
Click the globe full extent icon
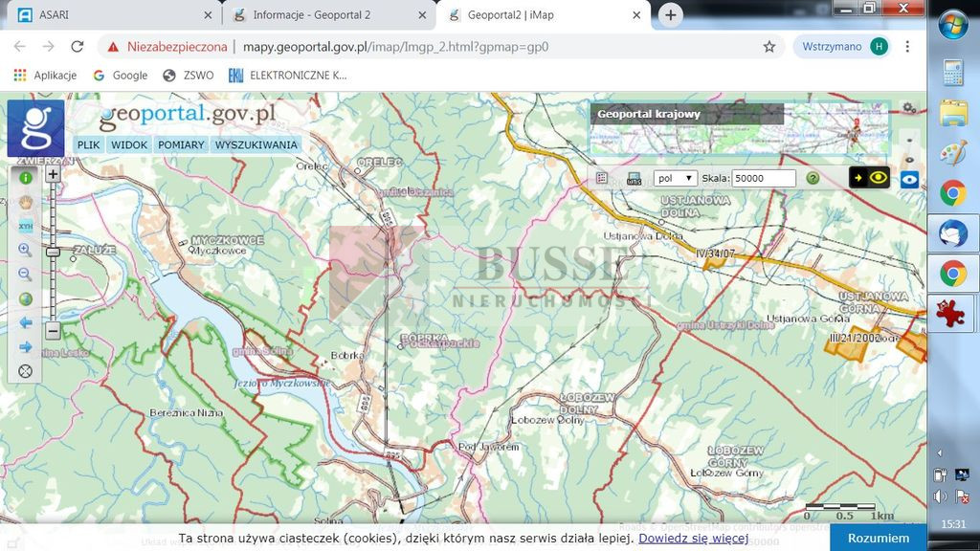point(26,298)
